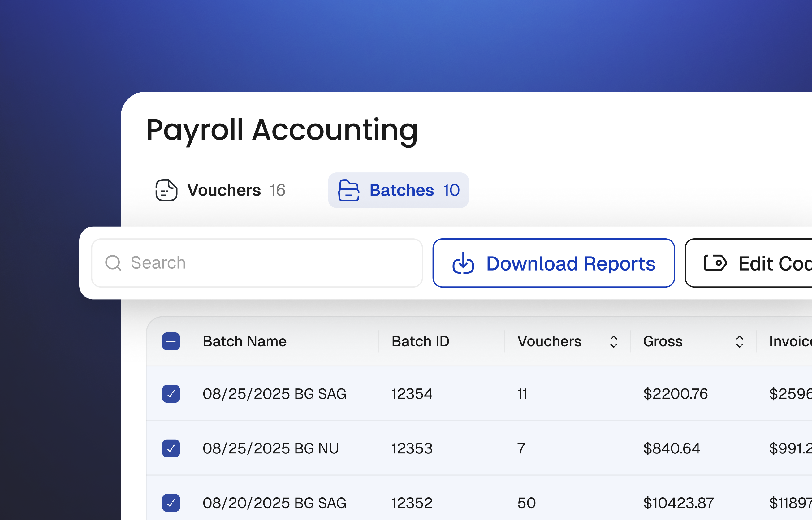Screen dimensions: 812x520
Task: Click batch name 08/20/2025 BG SAG
Action: click(x=274, y=503)
